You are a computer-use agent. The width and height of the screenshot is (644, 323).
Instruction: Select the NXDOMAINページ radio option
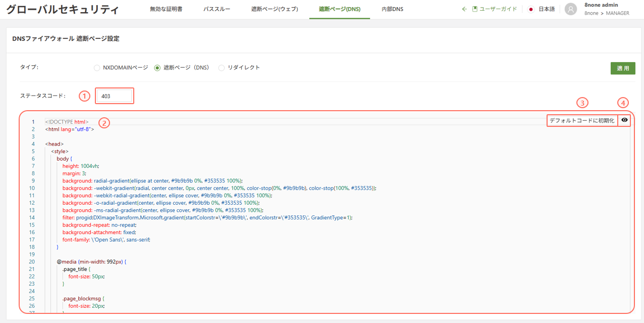point(97,68)
